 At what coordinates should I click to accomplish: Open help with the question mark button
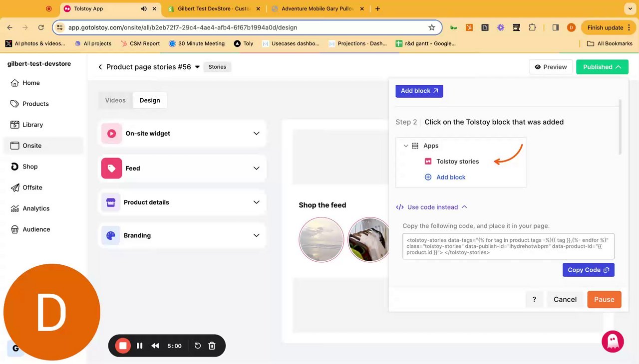534,299
